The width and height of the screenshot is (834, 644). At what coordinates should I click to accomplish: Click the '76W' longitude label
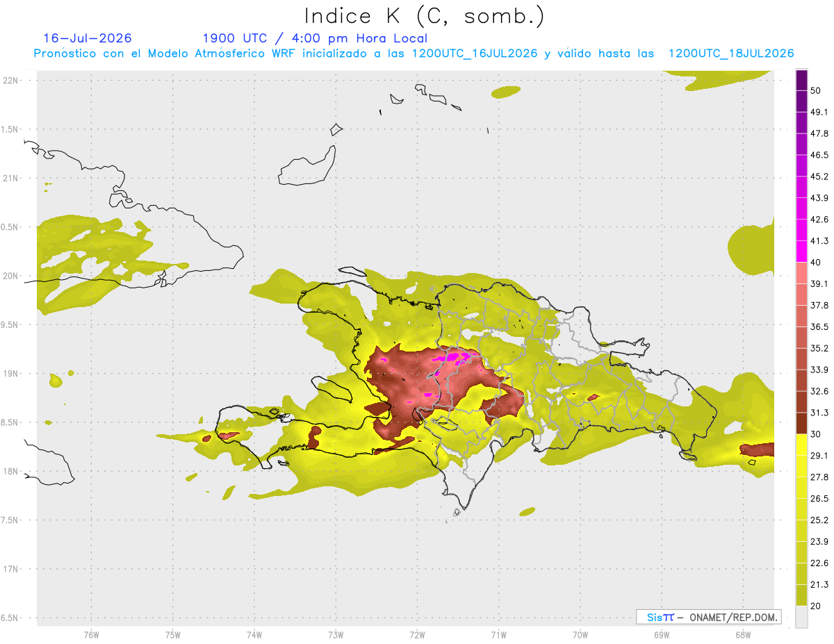tap(91, 635)
